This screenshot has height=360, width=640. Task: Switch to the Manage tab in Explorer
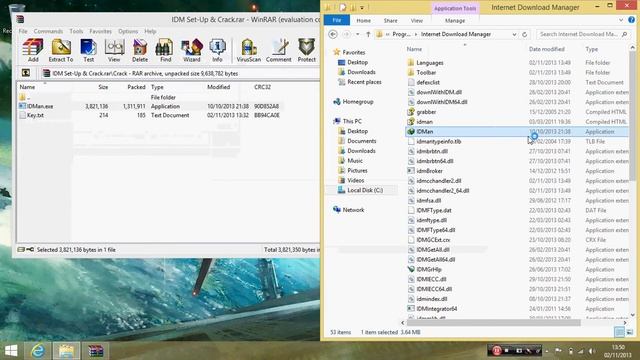pyautogui.click(x=455, y=20)
